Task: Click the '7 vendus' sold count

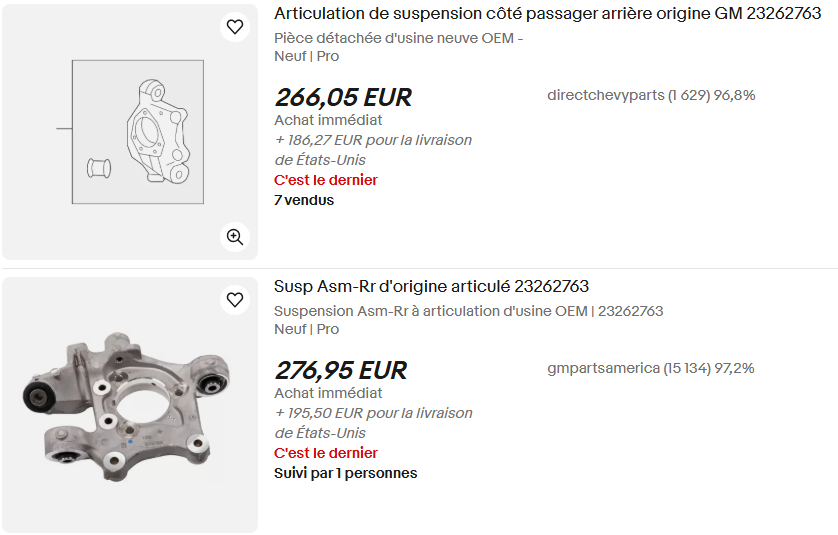Action: click(304, 200)
